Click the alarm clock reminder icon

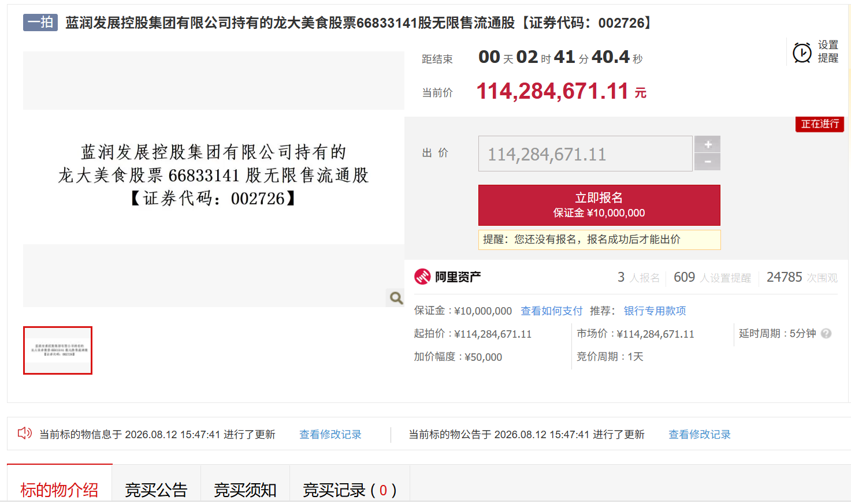802,53
